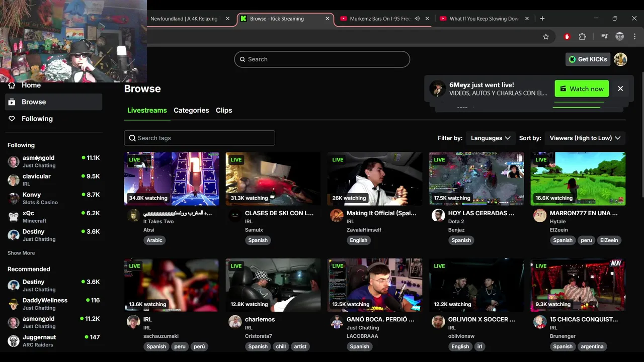This screenshot has width=644, height=362.
Task: Click the sachauzumaki channel name
Action: pos(161,336)
